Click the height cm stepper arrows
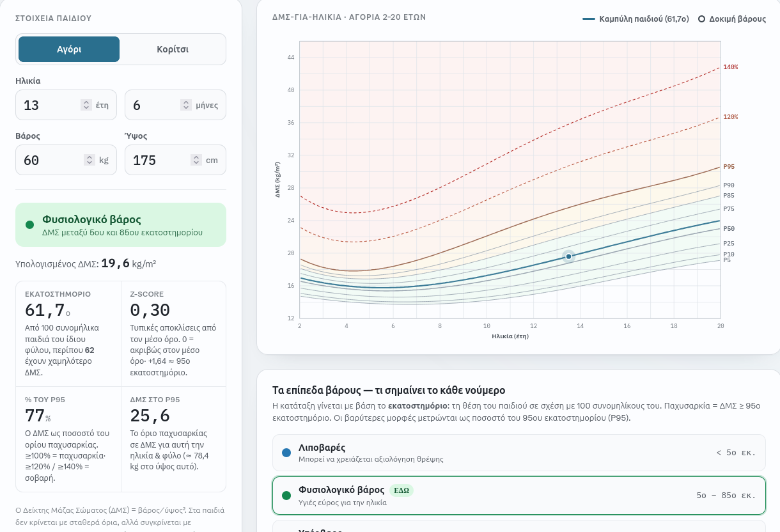Image resolution: width=780 pixels, height=532 pixels. 196,160
